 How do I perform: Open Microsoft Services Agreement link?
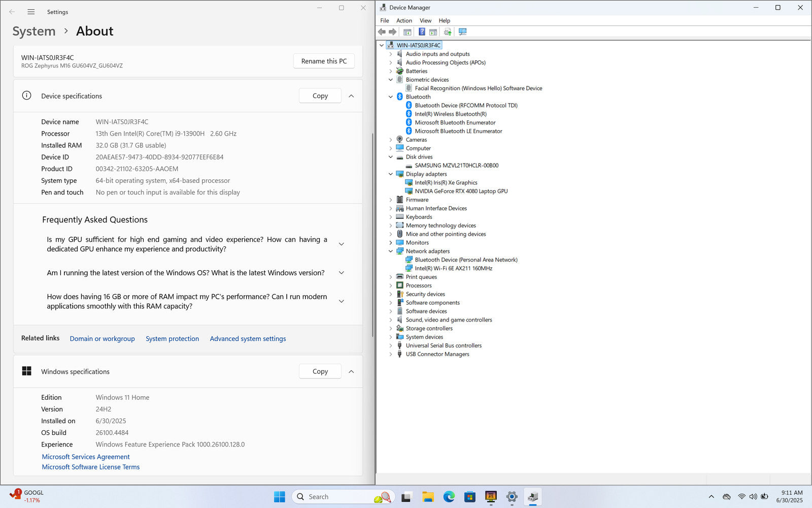click(86, 457)
